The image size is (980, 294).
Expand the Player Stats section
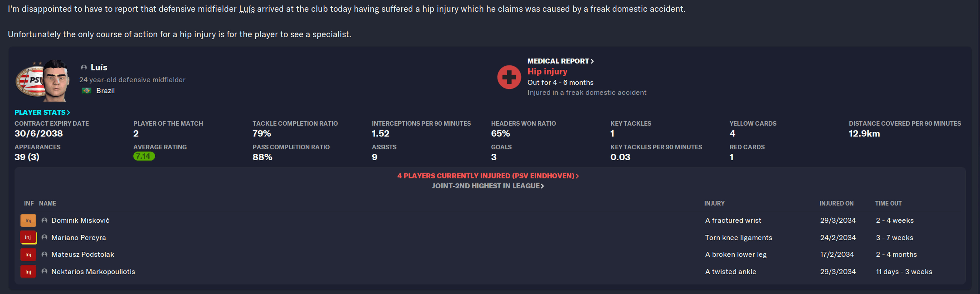pyautogui.click(x=42, y=112)
